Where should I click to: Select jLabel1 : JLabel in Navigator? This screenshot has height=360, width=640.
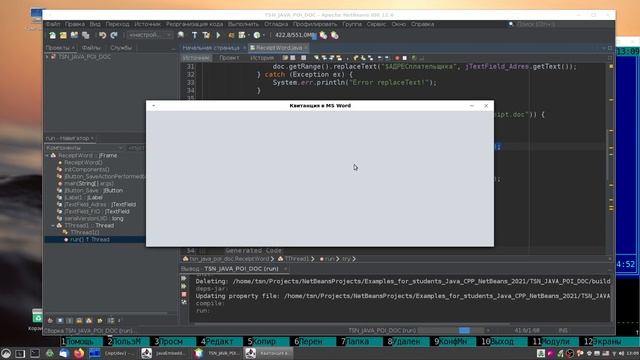coord(83,197)
